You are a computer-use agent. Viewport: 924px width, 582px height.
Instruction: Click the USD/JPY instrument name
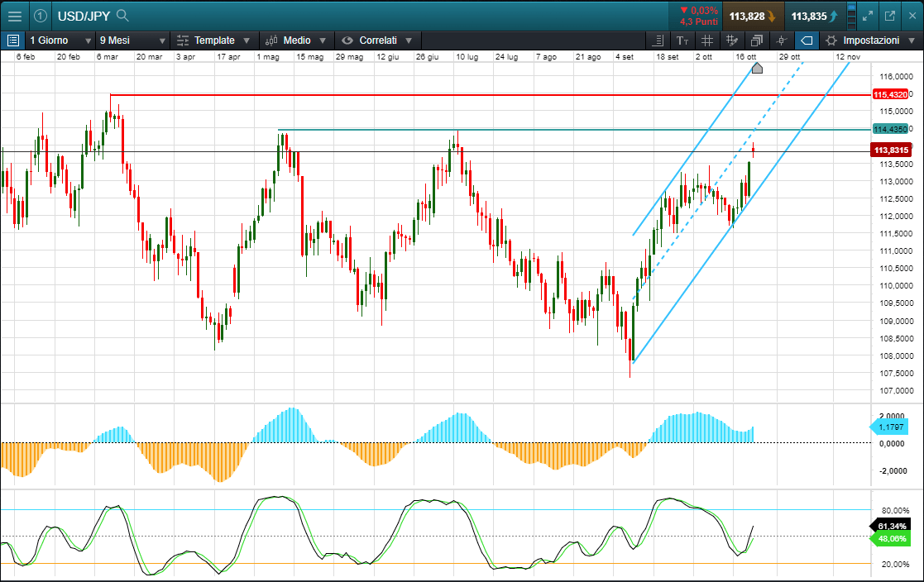(x=84, y=16)
